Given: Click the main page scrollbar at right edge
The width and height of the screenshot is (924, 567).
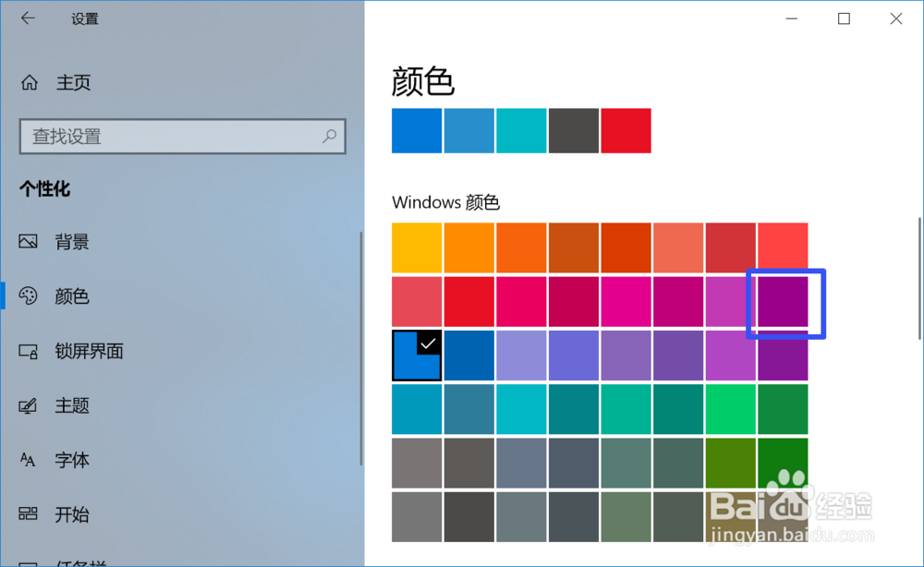Looking at the screenshot, I should [919, 279].
